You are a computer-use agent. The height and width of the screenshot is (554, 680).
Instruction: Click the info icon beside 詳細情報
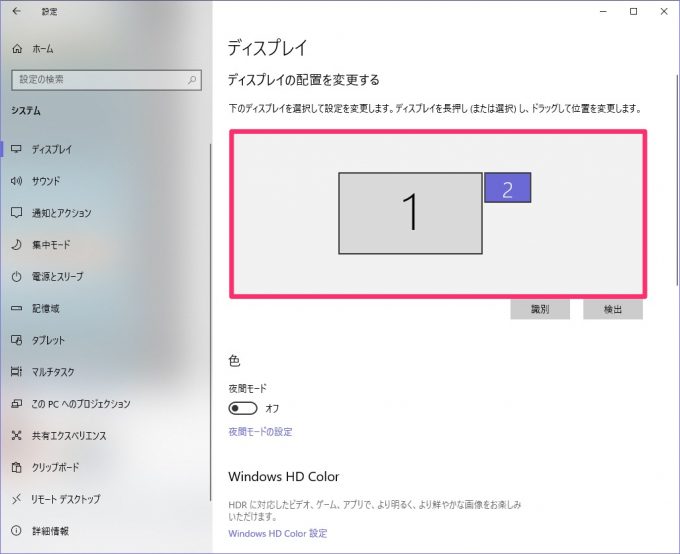[x=16, y=531]
